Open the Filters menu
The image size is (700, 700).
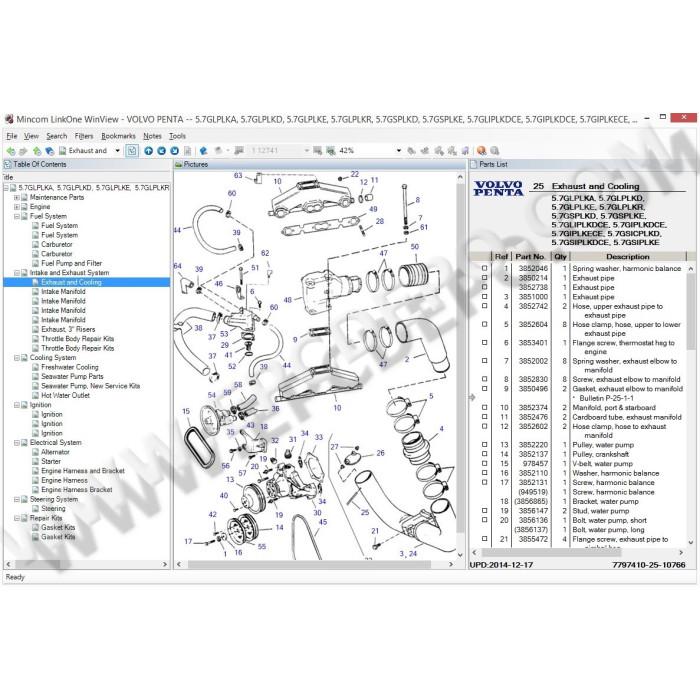[x=84, y=136]
